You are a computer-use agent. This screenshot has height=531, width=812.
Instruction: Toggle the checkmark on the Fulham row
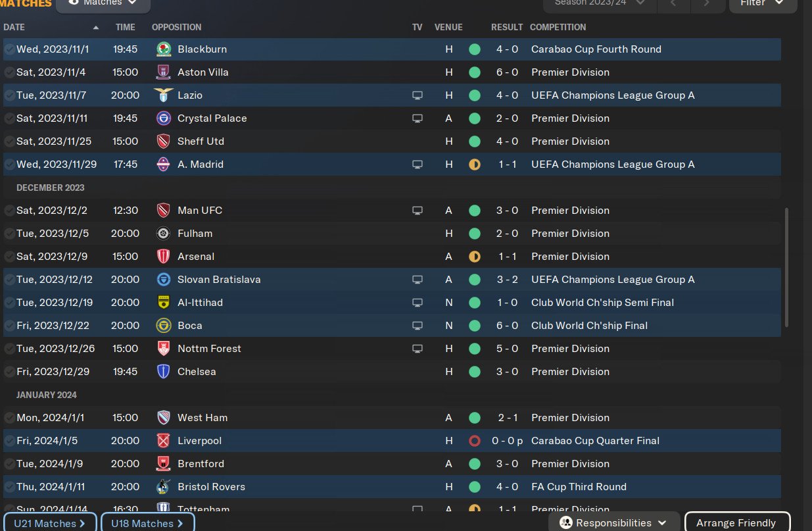pos(9,234)
